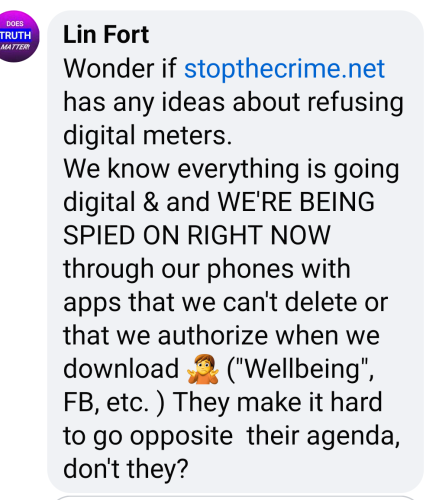This screenshot has height=500, width=439.
Task: Click the words 'digital meters.'
Action: click(147, 135)
